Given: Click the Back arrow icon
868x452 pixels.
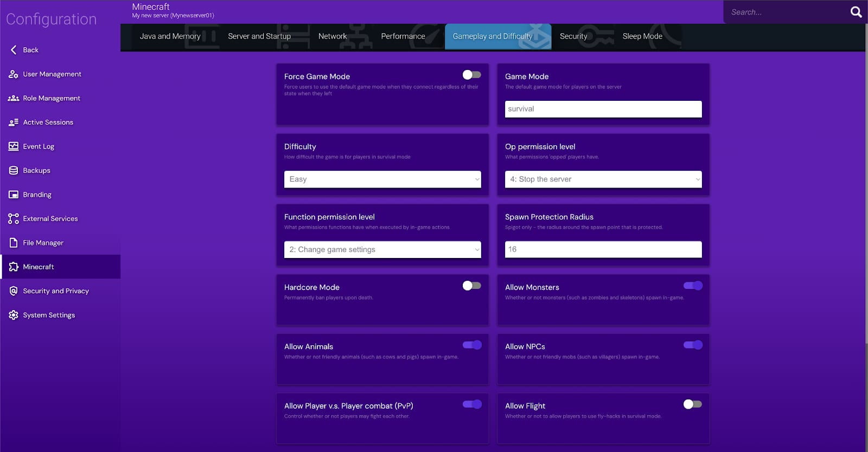Looking at the screenshot, I should tap(14, 50).
